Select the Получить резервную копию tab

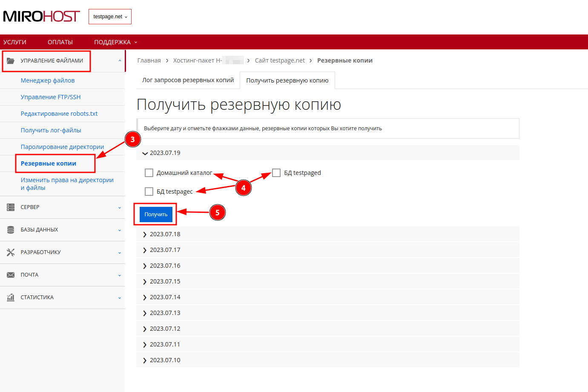(287, 80)
